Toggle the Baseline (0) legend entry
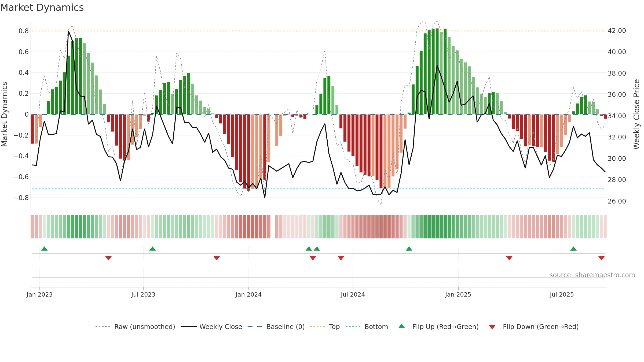Image resolution: width=644 pixels, height=362 pixels. [x=286, y=327]
